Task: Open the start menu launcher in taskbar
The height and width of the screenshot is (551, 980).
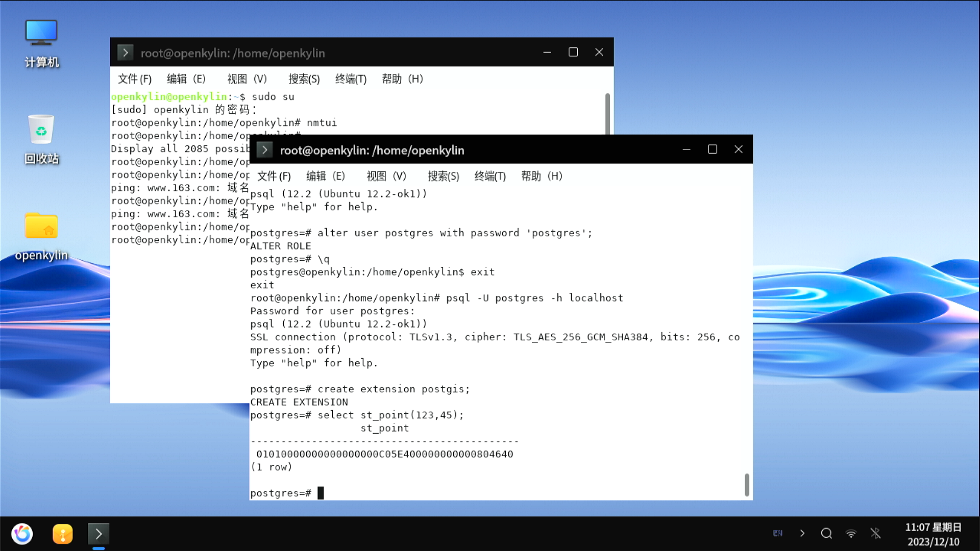Action: 22,534
